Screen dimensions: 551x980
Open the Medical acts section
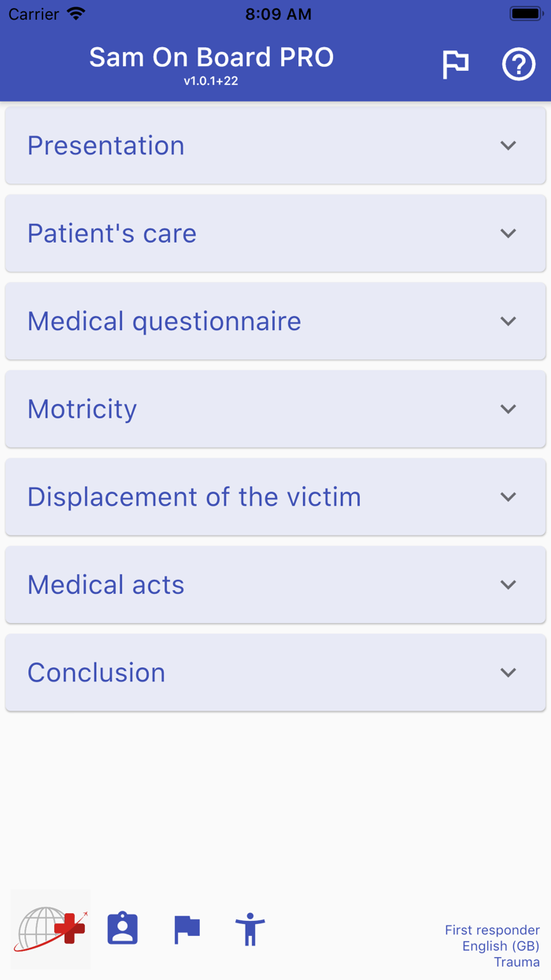106,585
